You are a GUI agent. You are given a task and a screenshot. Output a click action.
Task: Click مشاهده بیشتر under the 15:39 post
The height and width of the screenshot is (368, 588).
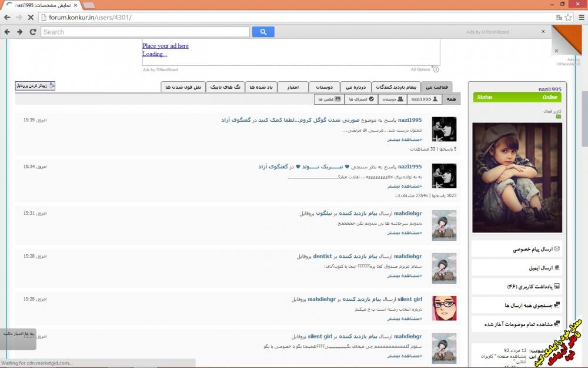[405, 140]
